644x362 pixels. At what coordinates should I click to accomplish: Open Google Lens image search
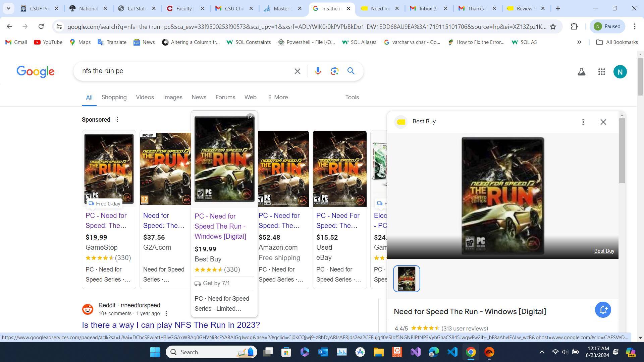pyautogui.click(x=334, y=71)
